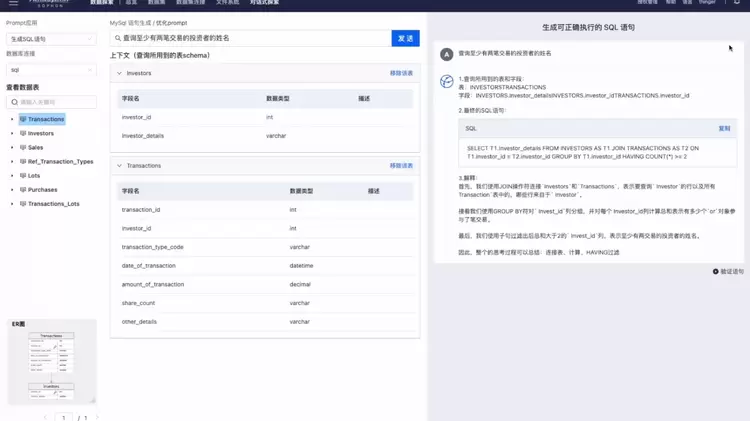Collapse the Investors schema section
This screenshot has height=421, width=750.
point(119,73)
